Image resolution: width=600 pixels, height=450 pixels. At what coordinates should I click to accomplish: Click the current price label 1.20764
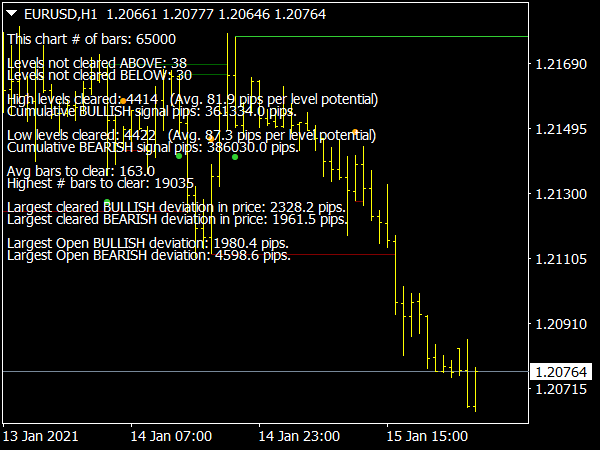[x=561, y=372]
